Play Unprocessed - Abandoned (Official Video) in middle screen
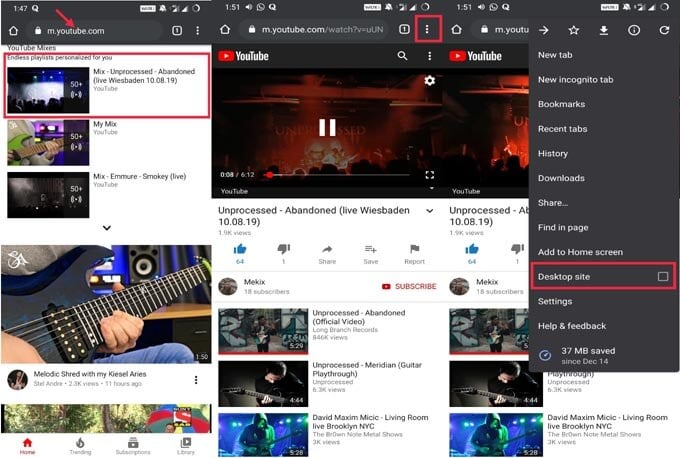This screenshot has height=458, width=680. [x=325, y=331]
